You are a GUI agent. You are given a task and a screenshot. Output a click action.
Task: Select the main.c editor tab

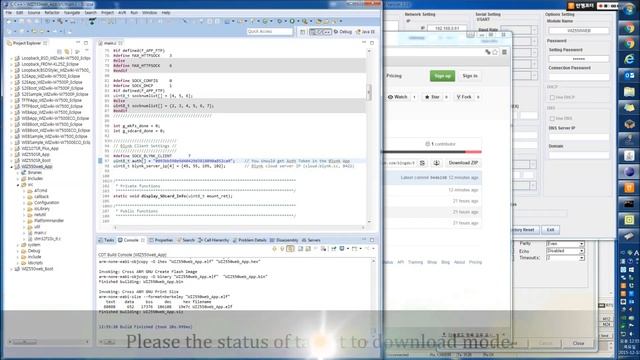click(110, 43)
